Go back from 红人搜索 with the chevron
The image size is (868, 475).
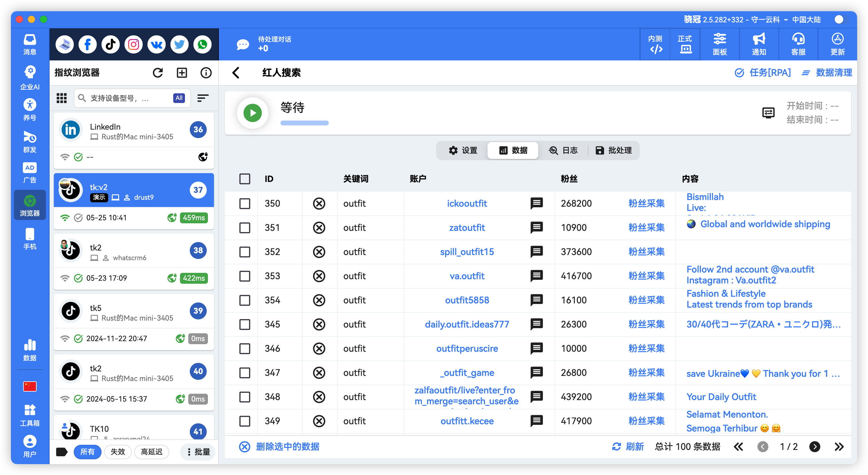(236, 73)
